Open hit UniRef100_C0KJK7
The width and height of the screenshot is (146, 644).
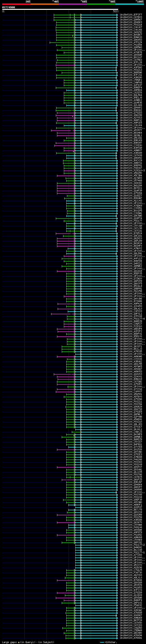pyautogui.click(x=131, y=27)
